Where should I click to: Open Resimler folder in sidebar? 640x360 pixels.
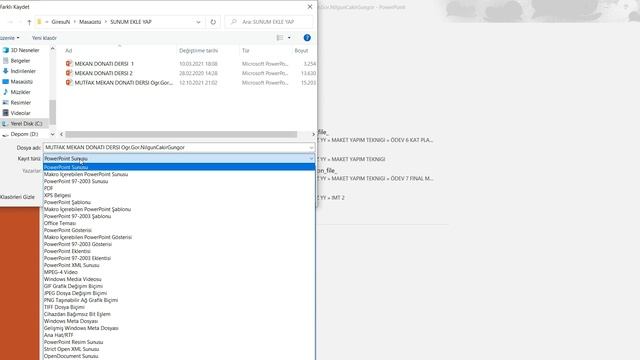tap(20, 102)
